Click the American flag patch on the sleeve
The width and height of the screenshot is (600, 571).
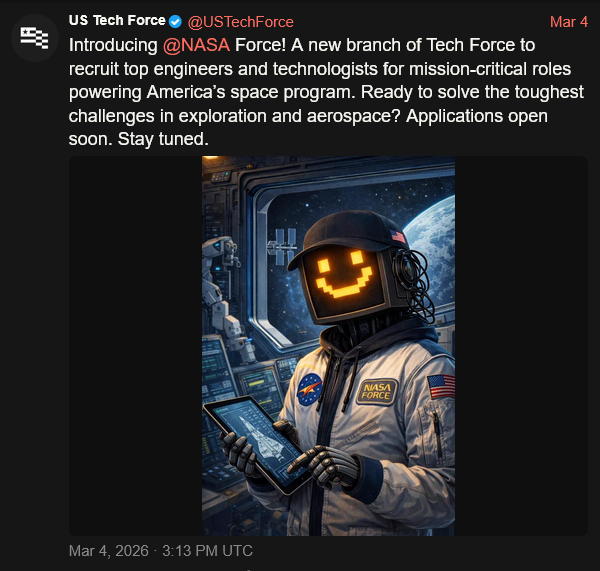coord(440,384)
